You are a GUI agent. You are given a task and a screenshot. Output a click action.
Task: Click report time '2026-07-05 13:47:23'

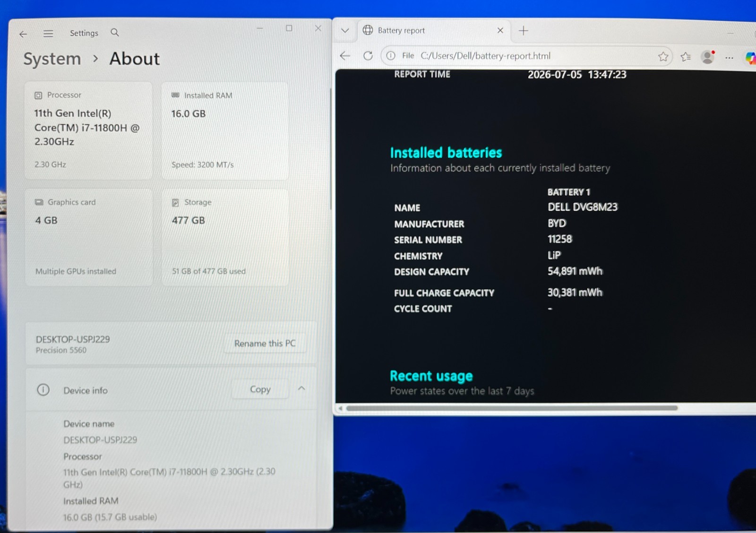(x=577, y=75)
